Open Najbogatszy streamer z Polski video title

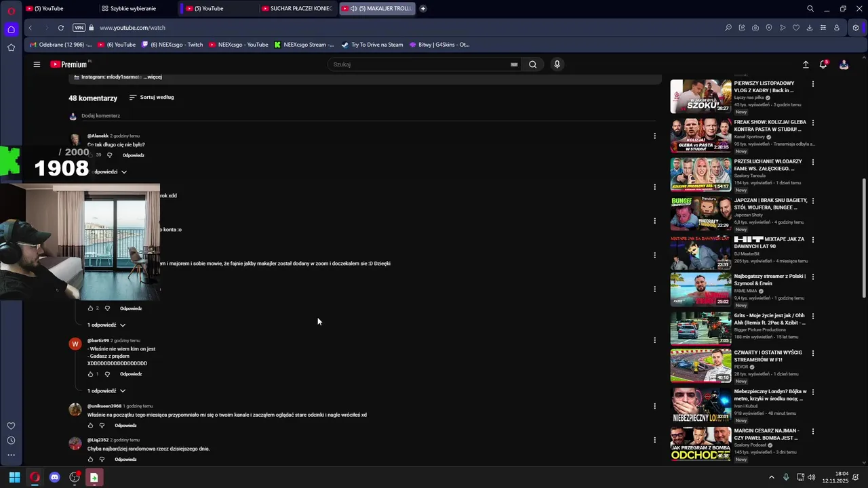(x=770, y=281)
